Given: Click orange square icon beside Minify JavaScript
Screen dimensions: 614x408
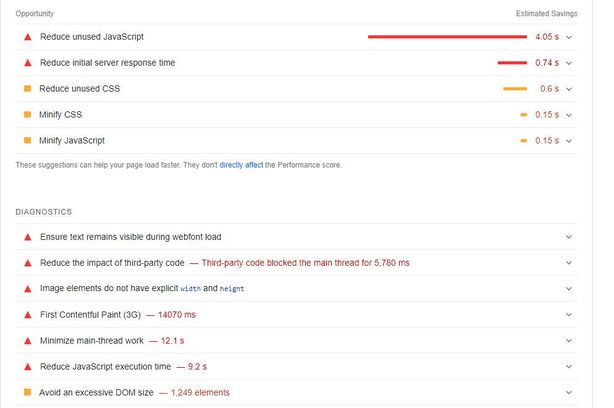Looking at the screenshot, I should tap(28, 141).
